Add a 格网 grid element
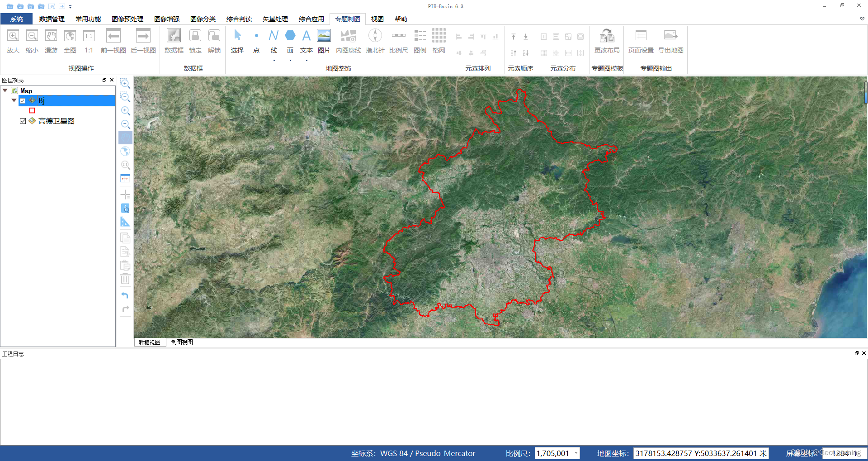 click(x=439, y=41)
